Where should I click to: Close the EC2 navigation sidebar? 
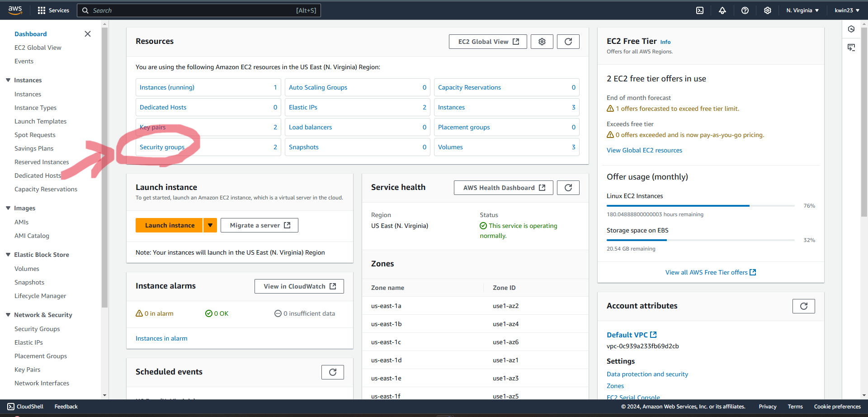tap(88, 34)
